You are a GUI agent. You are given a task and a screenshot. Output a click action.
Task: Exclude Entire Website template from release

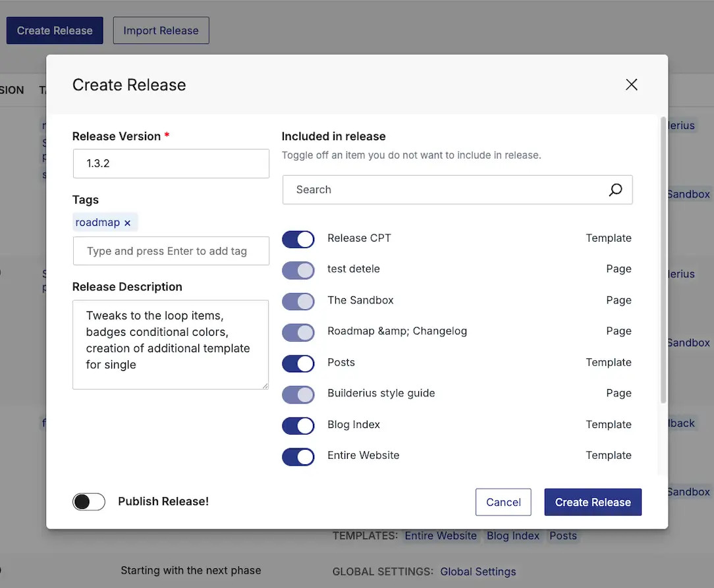pyautogui.click(x=298, y=456)
